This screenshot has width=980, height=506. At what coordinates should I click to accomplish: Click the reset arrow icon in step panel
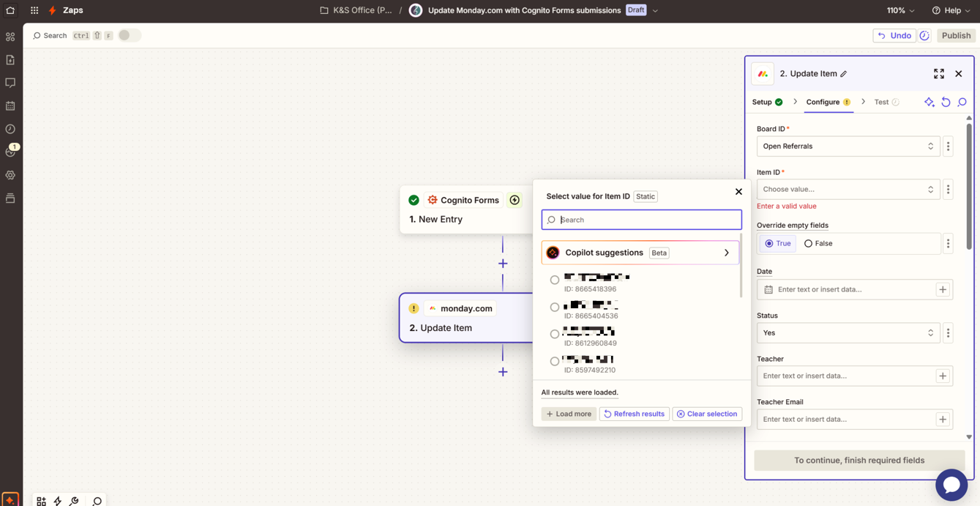[x=946, y=103]
